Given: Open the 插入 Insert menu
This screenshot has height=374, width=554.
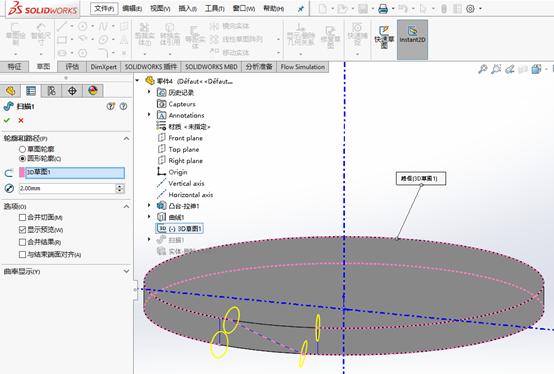Looking at the screenshot, I should coord(188,8).
